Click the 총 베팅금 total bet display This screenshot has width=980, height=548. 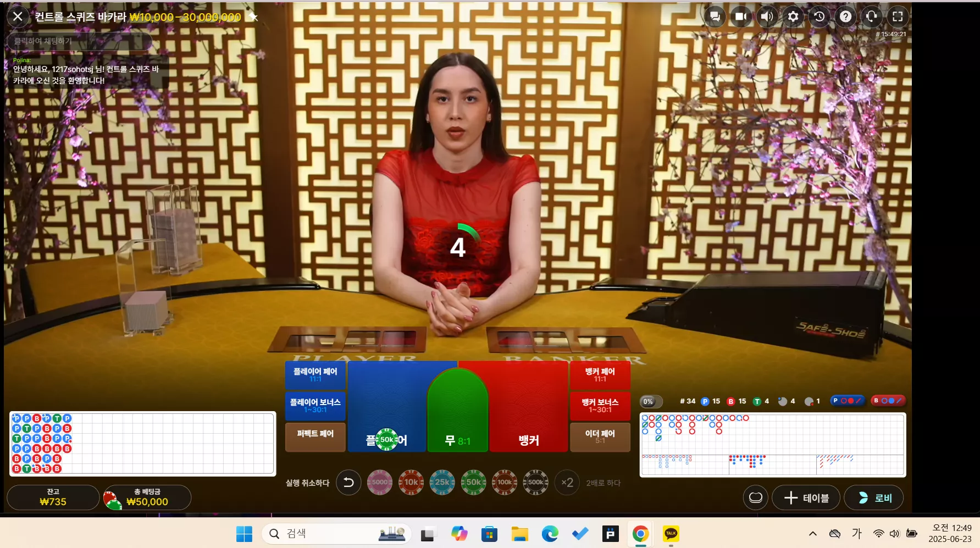point(147,497)
